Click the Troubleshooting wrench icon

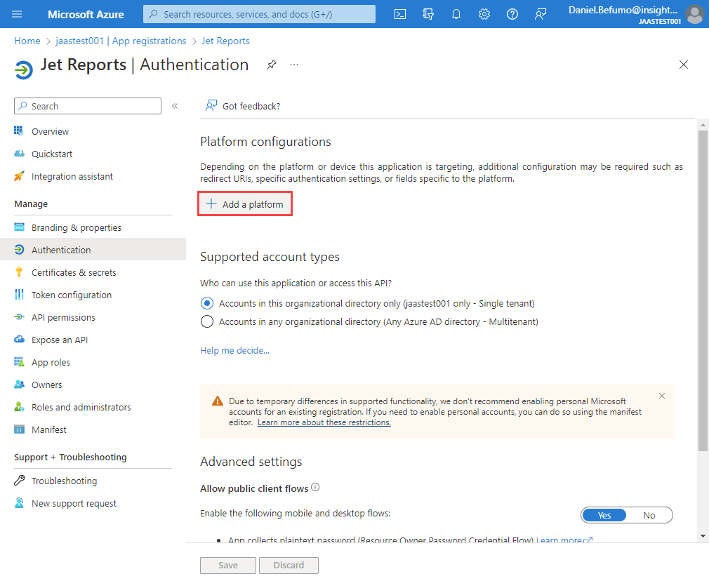point(19,481)
